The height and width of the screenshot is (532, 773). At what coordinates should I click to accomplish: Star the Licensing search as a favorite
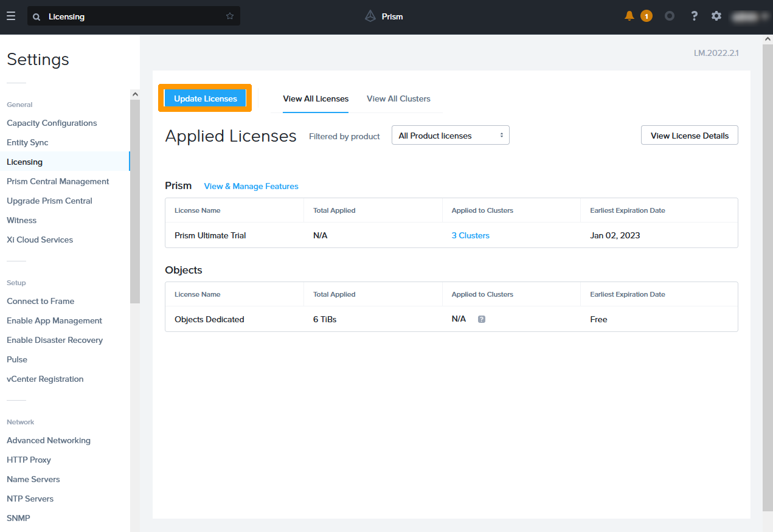[229, 16]
